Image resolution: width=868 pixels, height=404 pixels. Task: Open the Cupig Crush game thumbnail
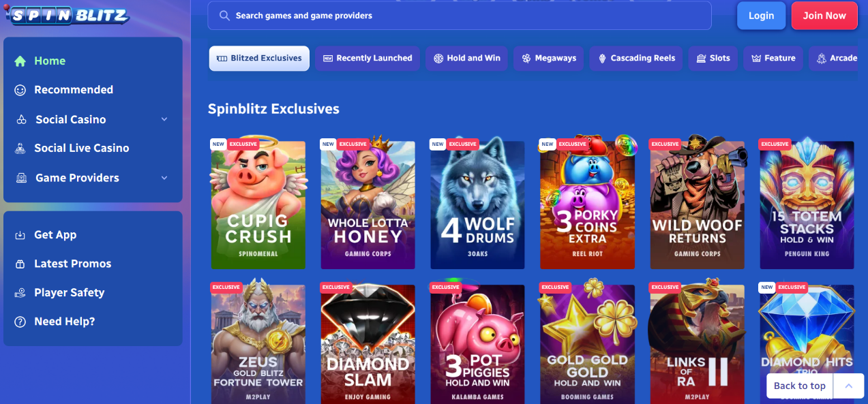tap(258, 203)
